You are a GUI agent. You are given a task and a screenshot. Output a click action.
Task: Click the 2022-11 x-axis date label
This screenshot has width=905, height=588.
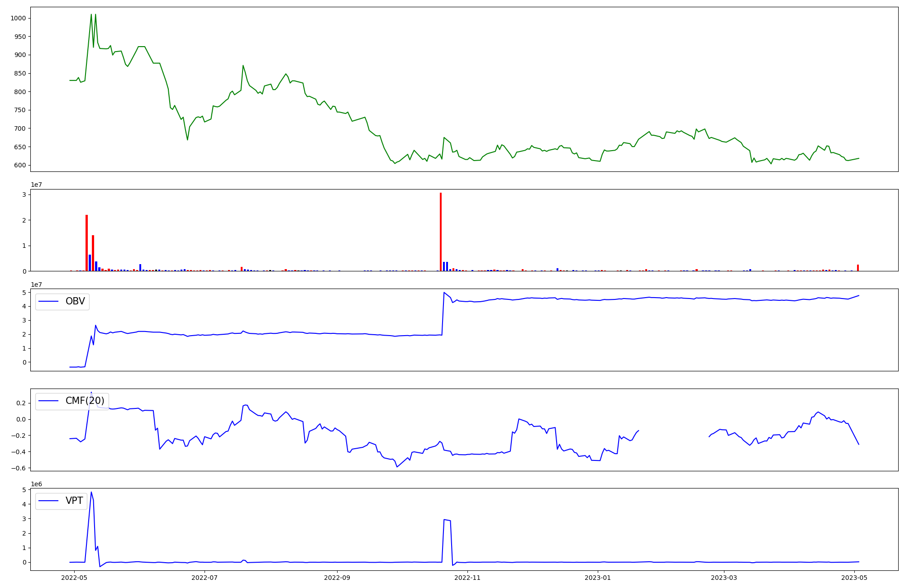pos(467,578)
